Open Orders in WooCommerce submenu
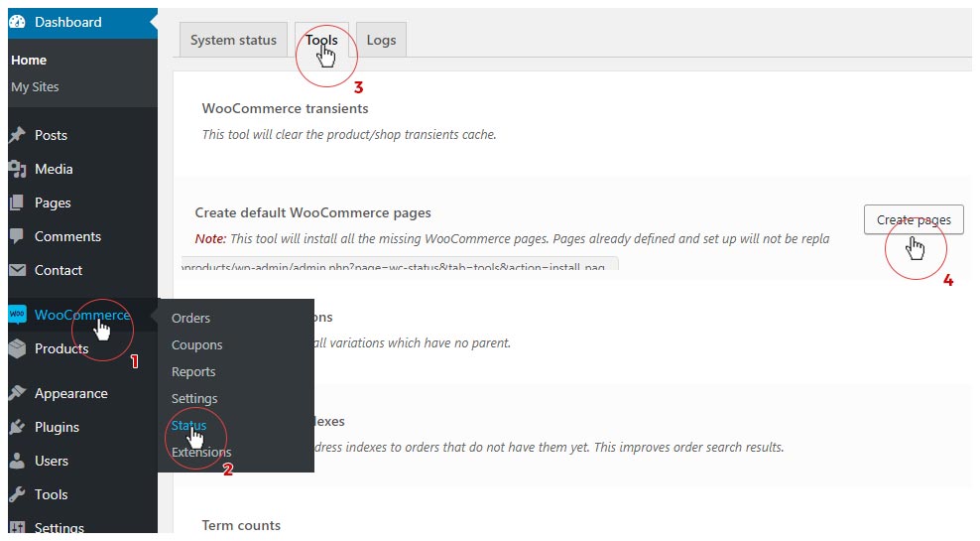Image resolution: width=980 pixels, height=541 pixels. (190, 318)
